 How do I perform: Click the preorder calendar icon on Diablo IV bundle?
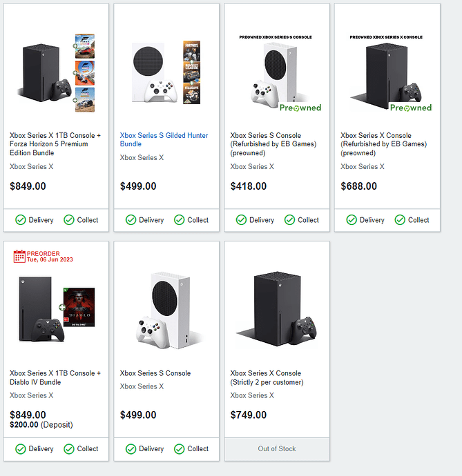(19, 257)
